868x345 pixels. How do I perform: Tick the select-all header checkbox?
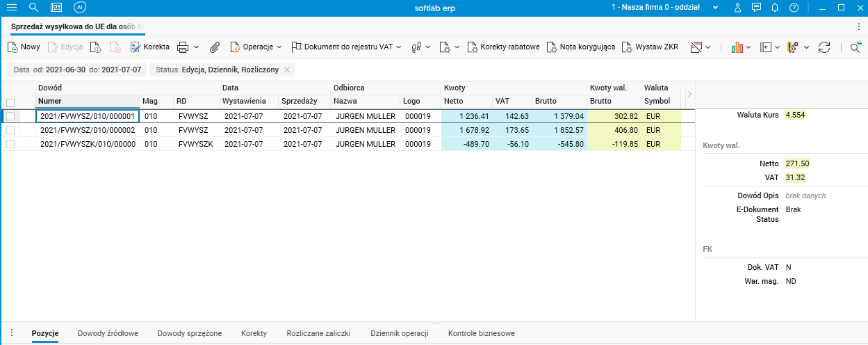pos(10,102)
